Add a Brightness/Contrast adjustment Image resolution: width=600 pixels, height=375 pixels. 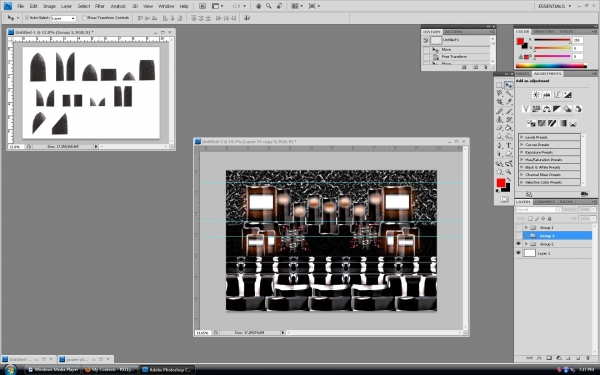[536, 95]
